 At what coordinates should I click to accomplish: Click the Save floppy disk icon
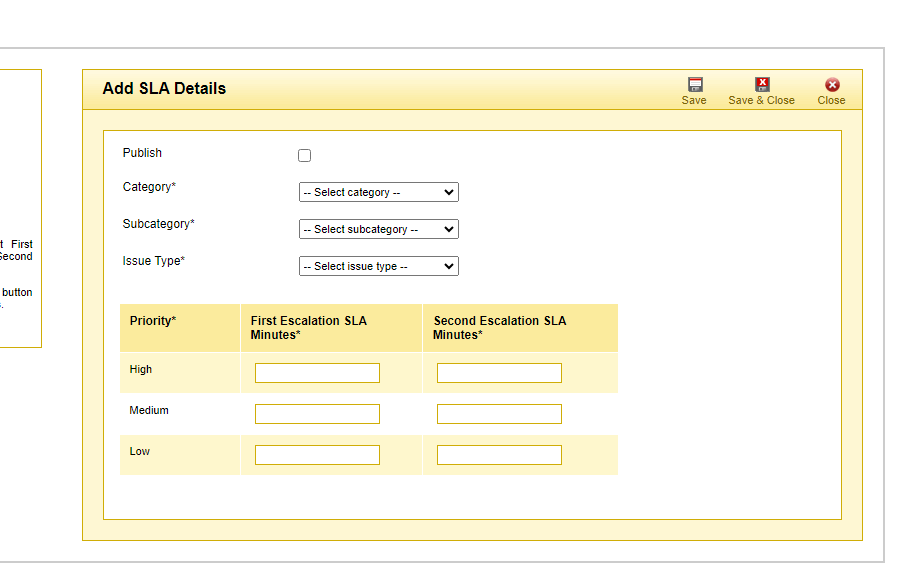tap(694, 85)
